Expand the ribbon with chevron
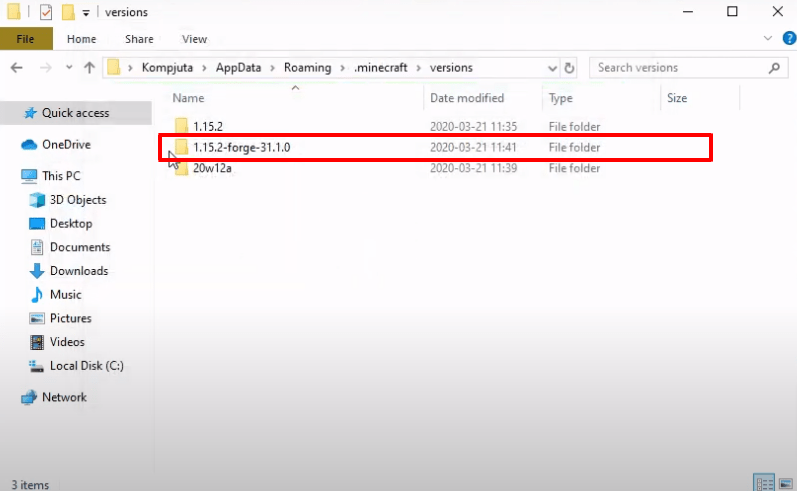797x491 pixels. tap(768, 38)
